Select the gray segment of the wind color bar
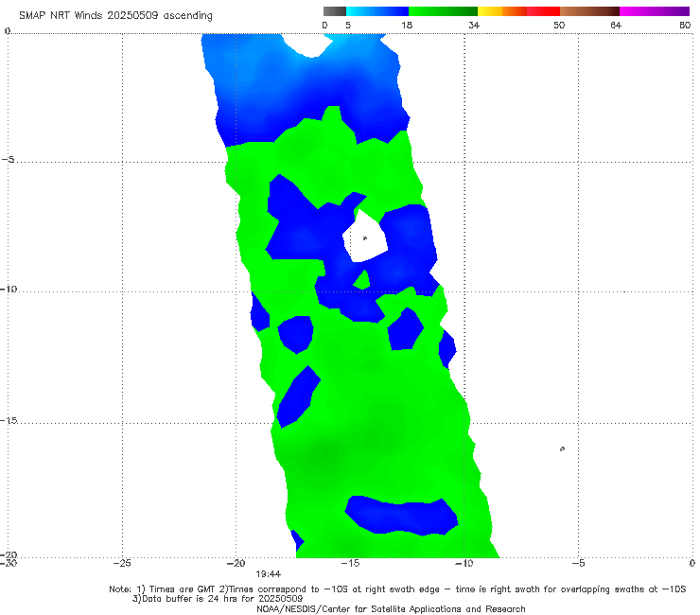Viewport: 700px width, 615px height. click(x=334, y=11)
